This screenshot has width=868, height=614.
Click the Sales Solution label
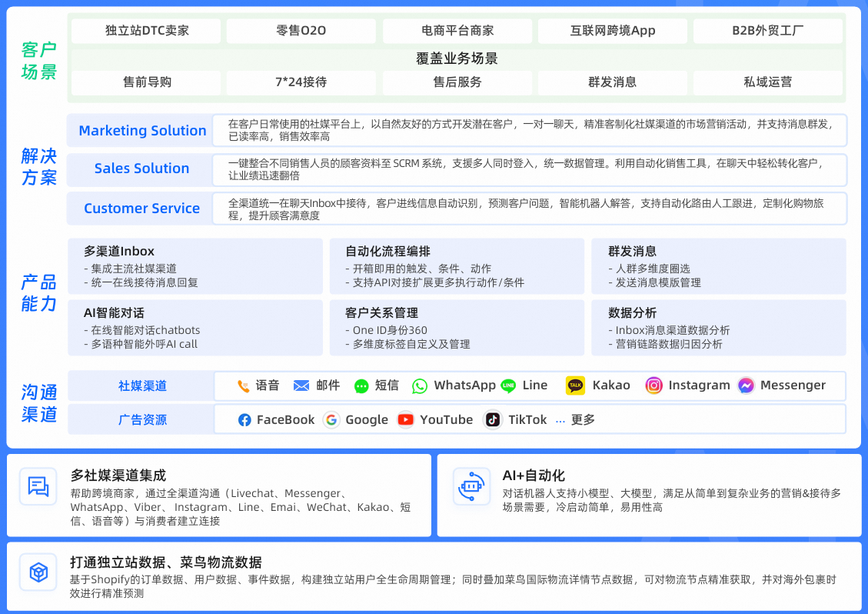click(141, 169)
